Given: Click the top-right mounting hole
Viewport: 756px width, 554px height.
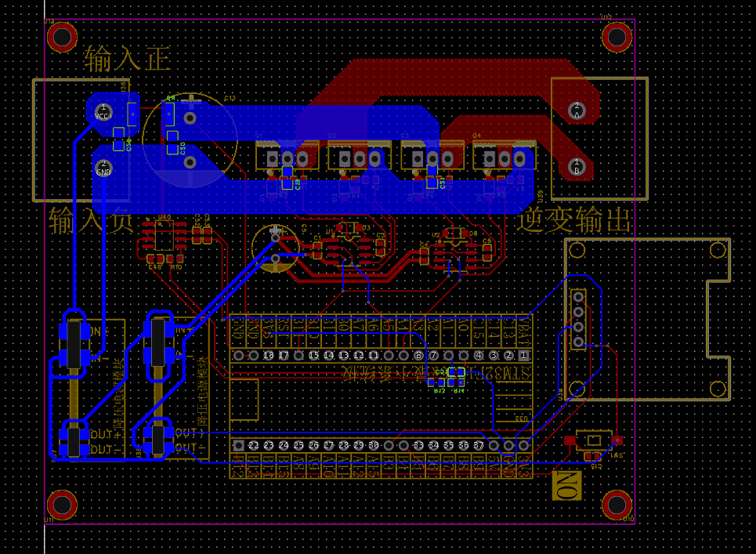Looking at the screenshot, I should (617, 37).
